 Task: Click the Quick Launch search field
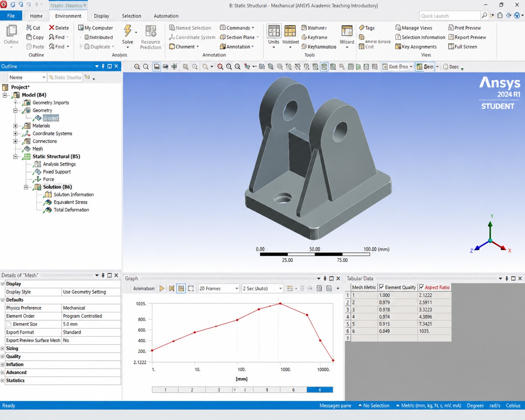pyautogui.click(x=450, y=16)
